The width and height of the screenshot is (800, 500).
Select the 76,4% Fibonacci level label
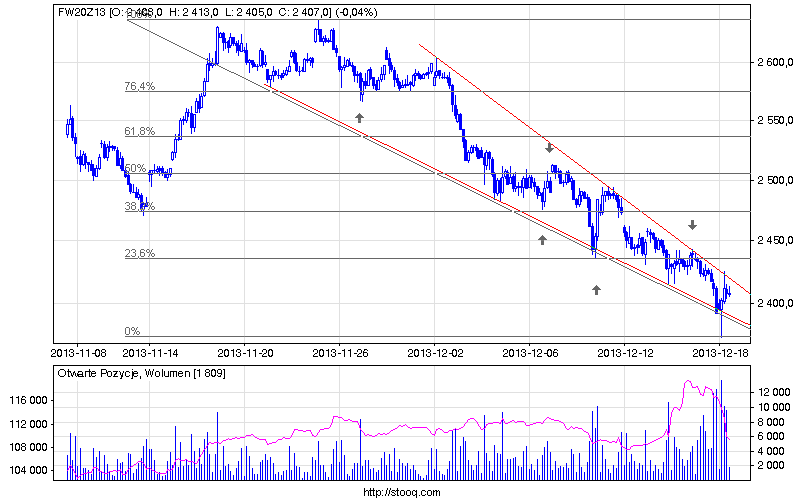point(140,86)
